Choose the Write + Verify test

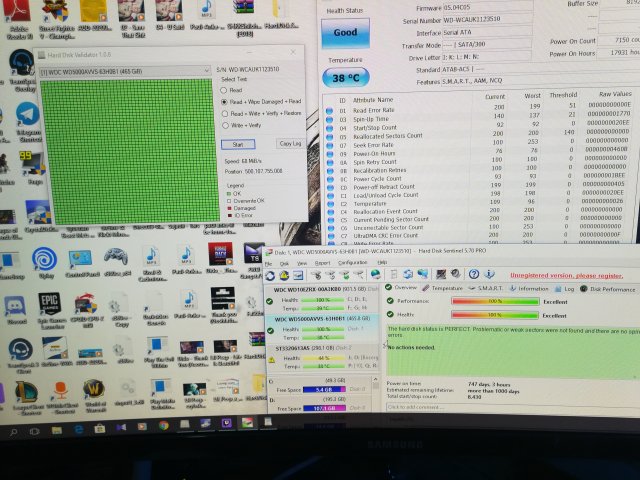[x=224, y=125]
